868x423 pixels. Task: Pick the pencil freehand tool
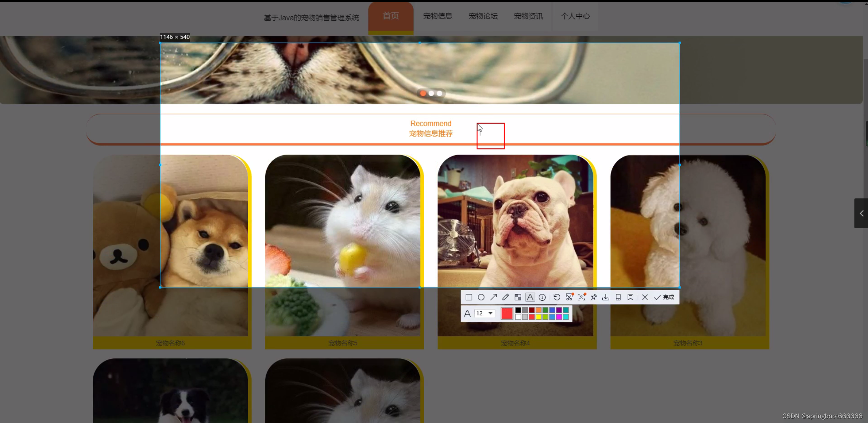point(506,297)
